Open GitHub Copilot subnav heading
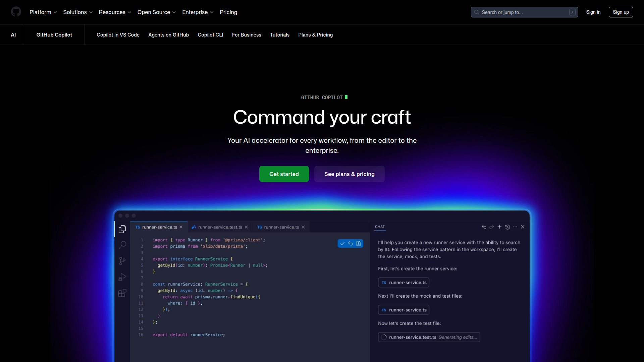644x362 pixels. [54, 35]
